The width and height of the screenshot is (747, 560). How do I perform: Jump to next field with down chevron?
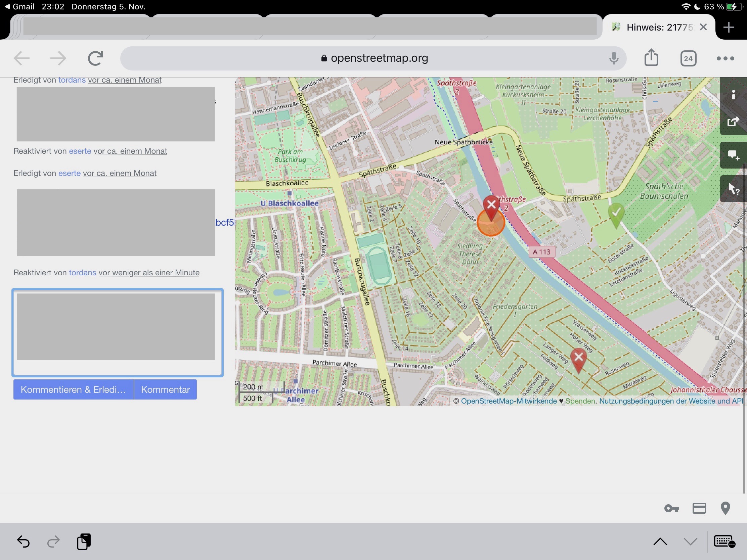[x=690, y=542]
